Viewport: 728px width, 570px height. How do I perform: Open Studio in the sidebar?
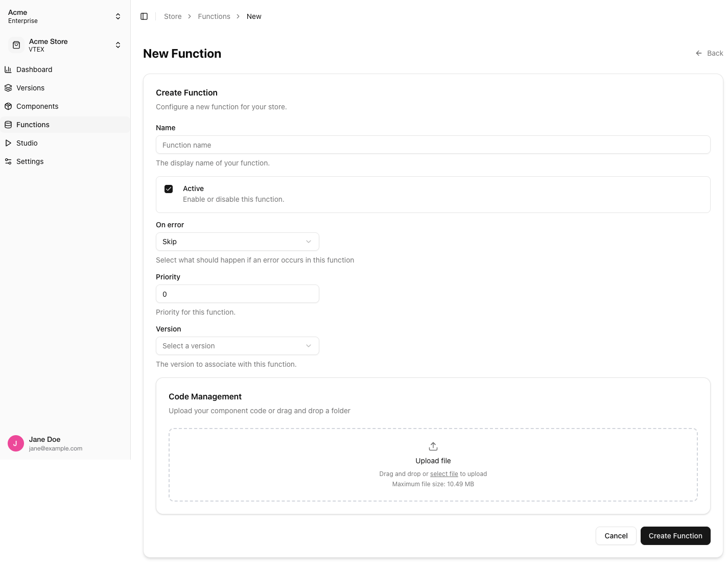[65, 143]
